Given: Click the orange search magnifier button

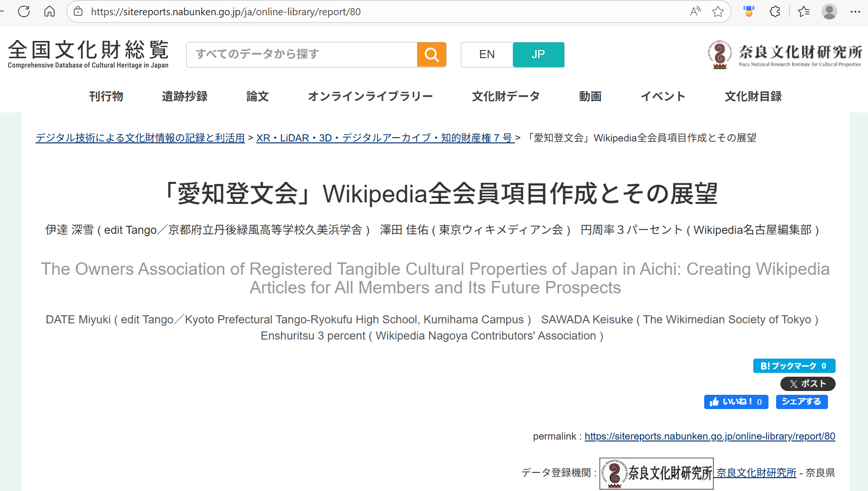Looking at the screenshot, I should point(431,55).
